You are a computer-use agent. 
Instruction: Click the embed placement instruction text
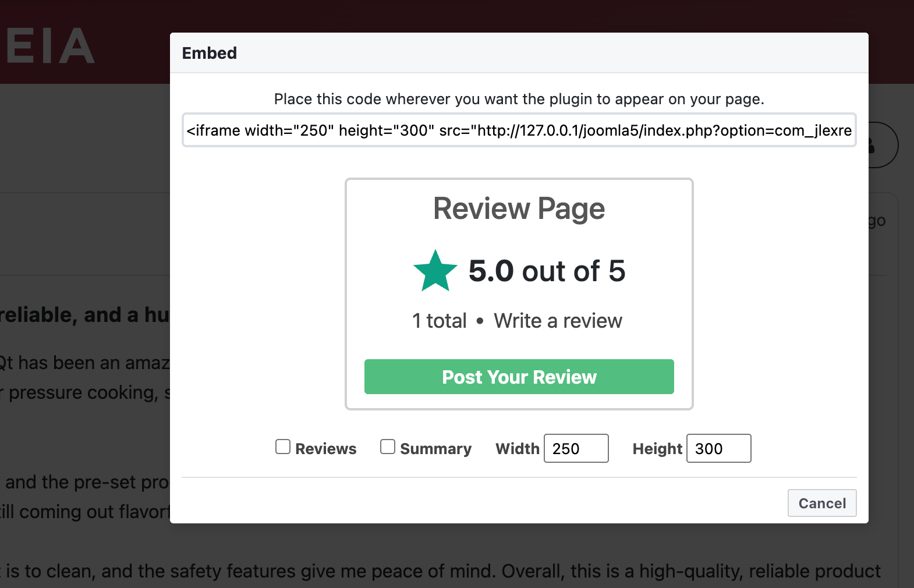click(x=519, y=99)
